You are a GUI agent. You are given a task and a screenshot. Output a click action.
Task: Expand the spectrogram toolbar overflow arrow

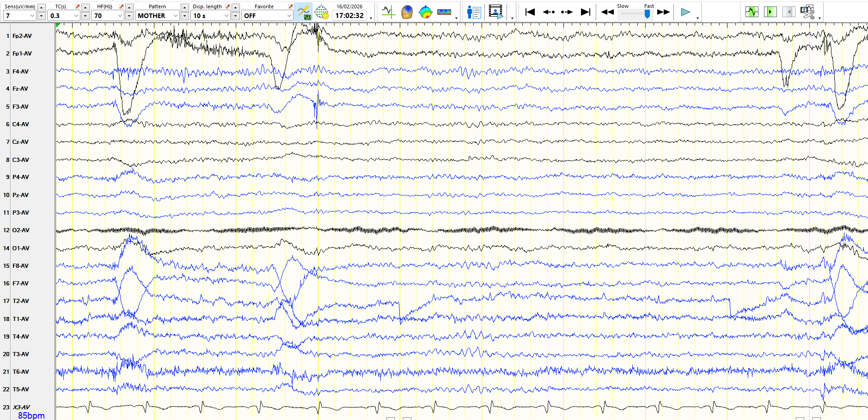pos(456,18)
